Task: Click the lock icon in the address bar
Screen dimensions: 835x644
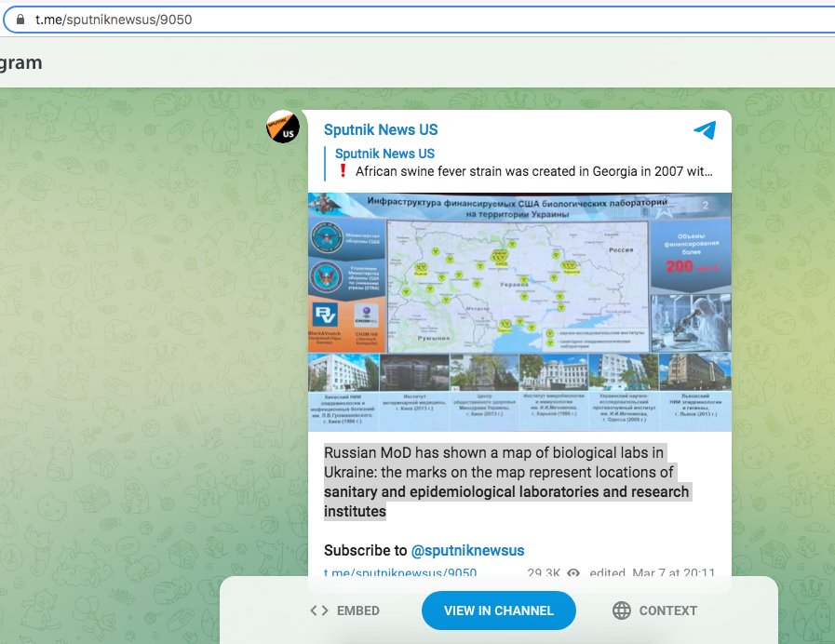Action: coord(20,20)
